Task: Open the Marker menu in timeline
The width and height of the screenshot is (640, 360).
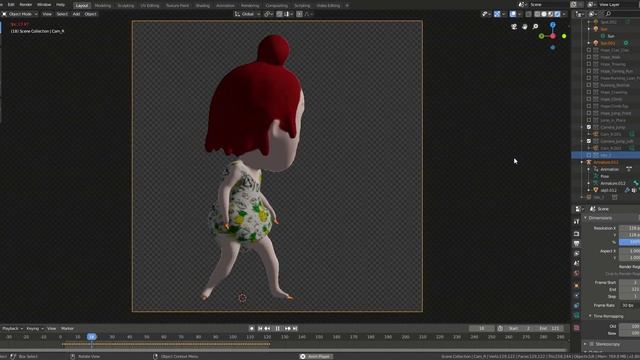Action: coord(67,329)
